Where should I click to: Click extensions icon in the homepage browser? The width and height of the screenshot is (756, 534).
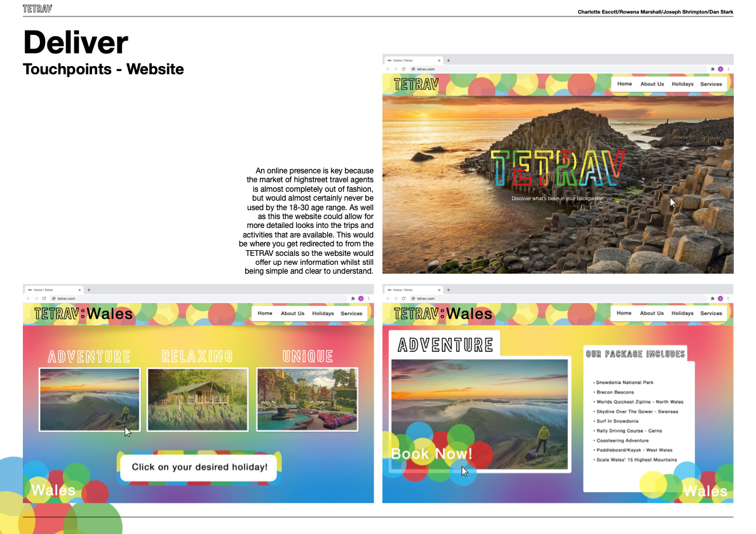click(712, 69)
